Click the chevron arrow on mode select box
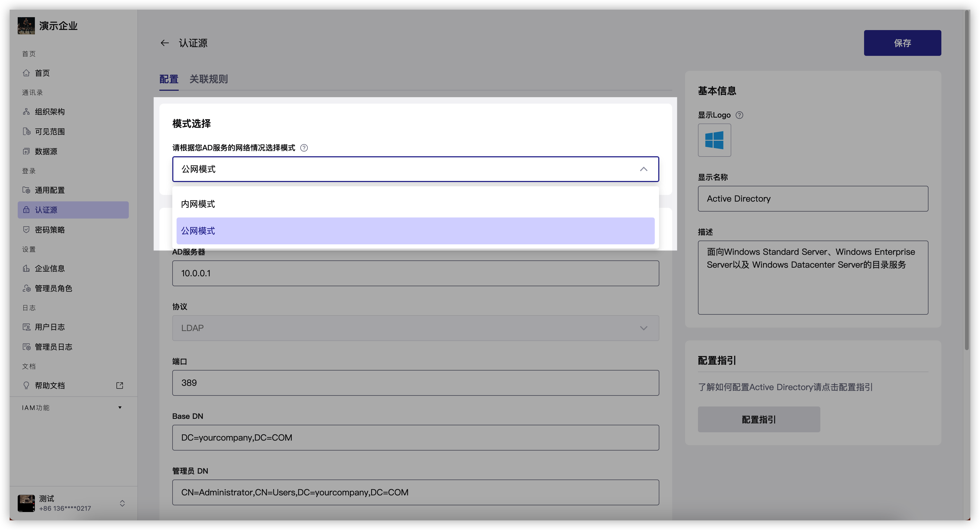 coord(643,169)
